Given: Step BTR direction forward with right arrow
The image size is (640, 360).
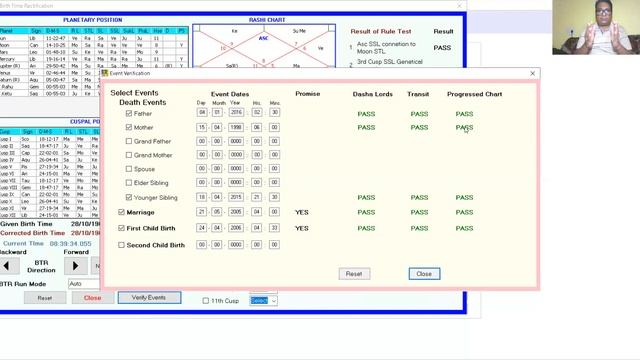Looking at the screenshot, I should (x=76, y=266).
